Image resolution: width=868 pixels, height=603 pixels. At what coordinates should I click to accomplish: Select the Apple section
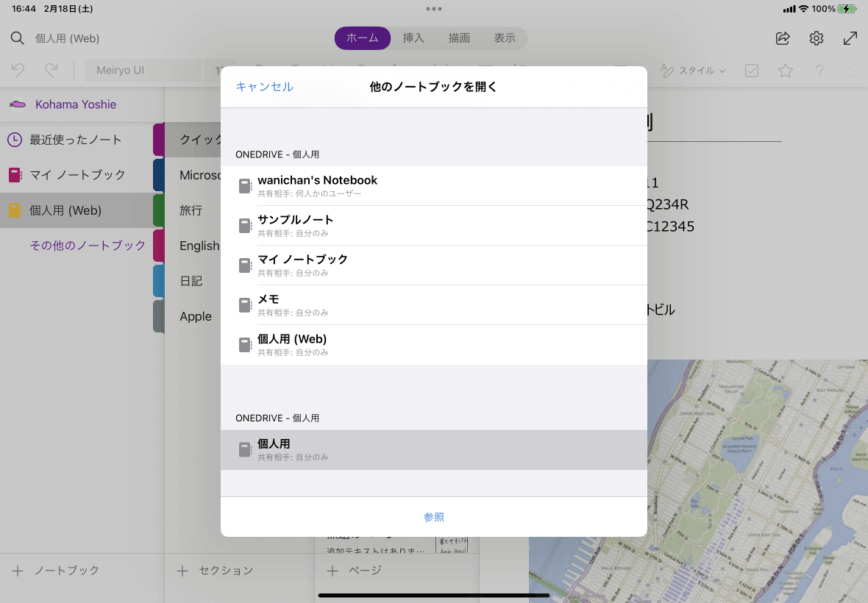click(x=196, y=316)
